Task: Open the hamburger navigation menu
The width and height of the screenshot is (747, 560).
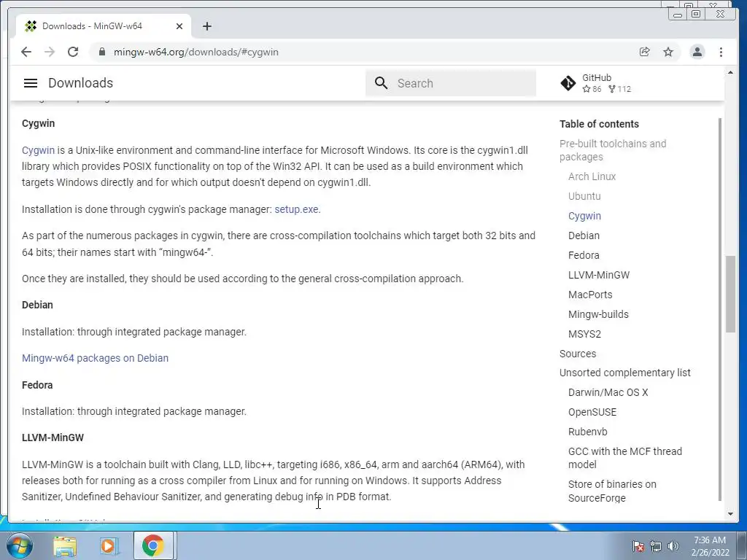Action: tap(31, 83)
